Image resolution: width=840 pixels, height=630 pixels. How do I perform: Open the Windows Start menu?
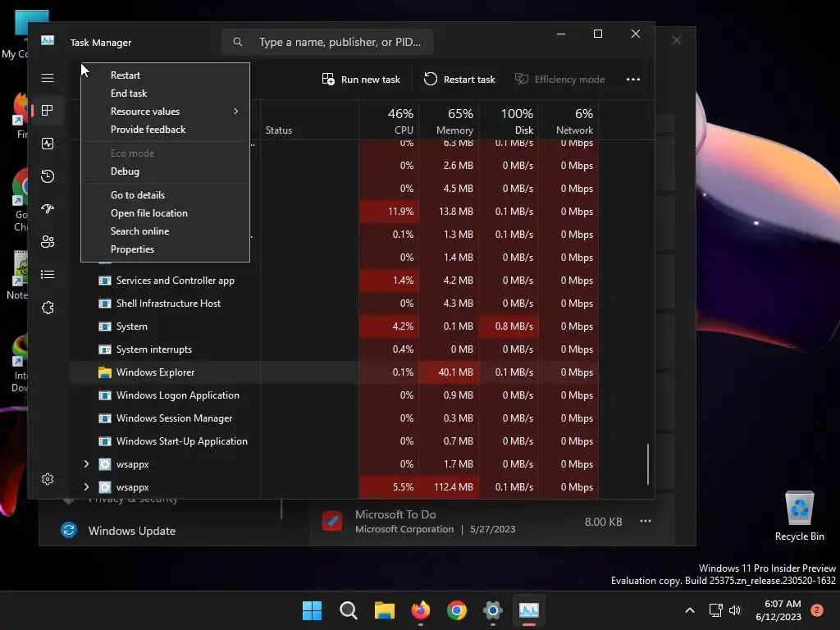click(x=312, y=610)
